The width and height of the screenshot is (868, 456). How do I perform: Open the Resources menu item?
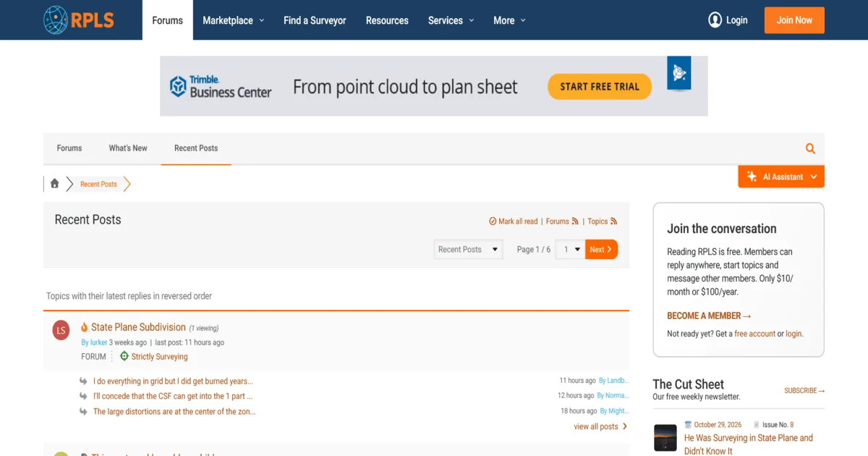387,20
